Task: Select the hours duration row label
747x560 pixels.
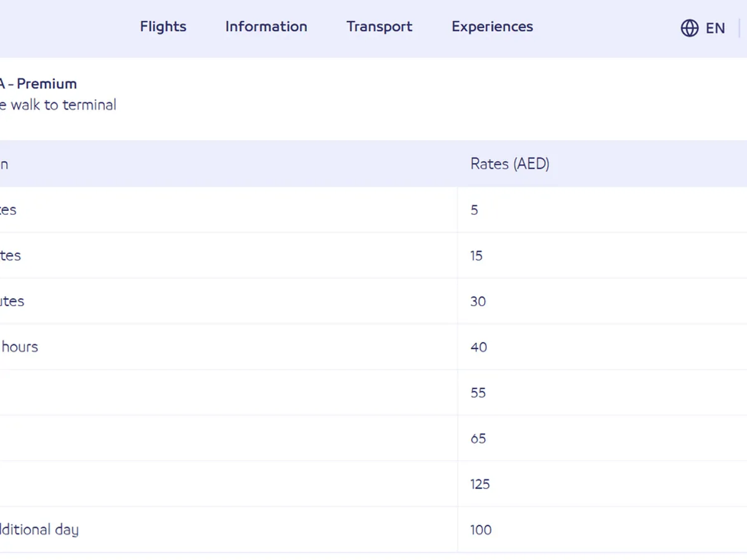Action: click(x=19, y=347)
